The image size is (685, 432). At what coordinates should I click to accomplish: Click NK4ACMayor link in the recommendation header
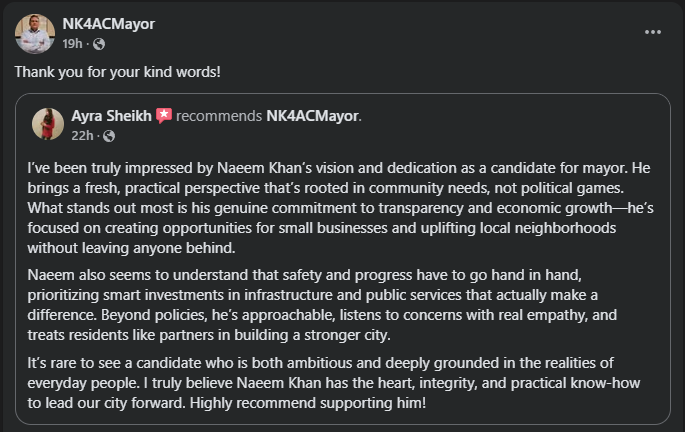[x=312, y=116]
